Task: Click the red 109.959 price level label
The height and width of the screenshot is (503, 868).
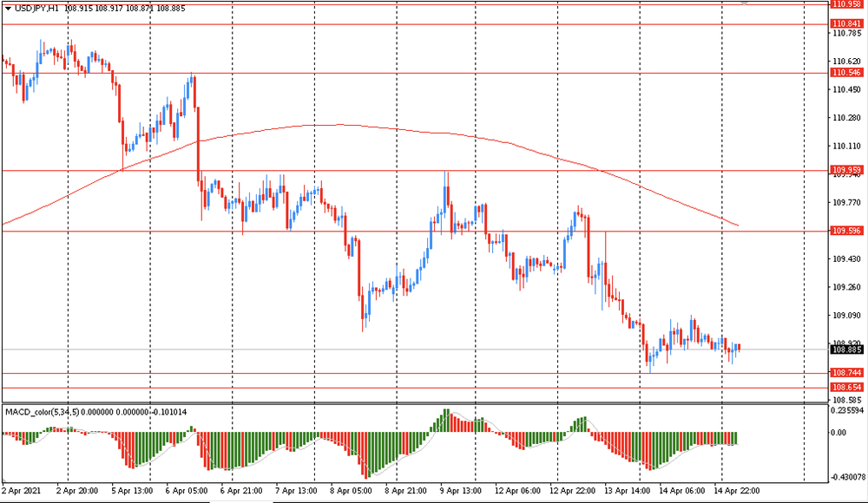Action: pos(847,170)
